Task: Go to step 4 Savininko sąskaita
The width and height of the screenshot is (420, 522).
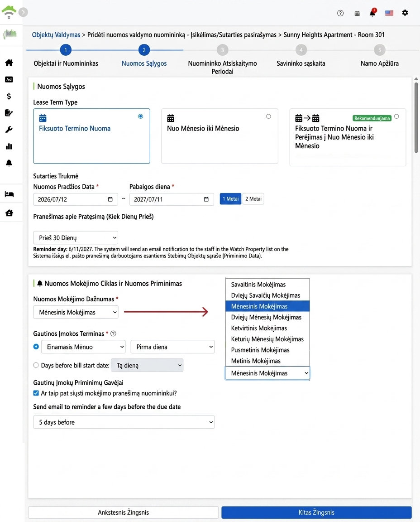Action: pyautogui.click(x=301, y=50)
